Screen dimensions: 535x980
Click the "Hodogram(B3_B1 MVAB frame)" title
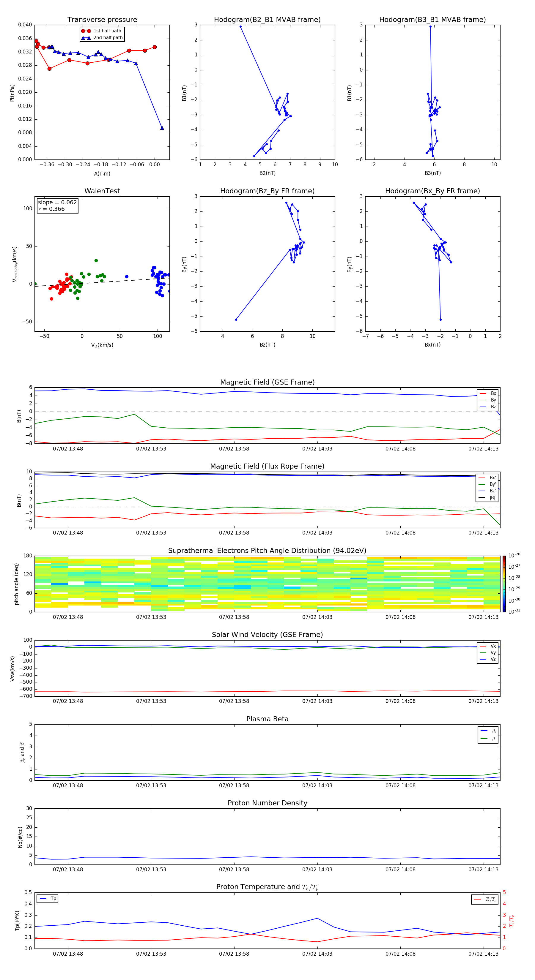pos(432,20)
